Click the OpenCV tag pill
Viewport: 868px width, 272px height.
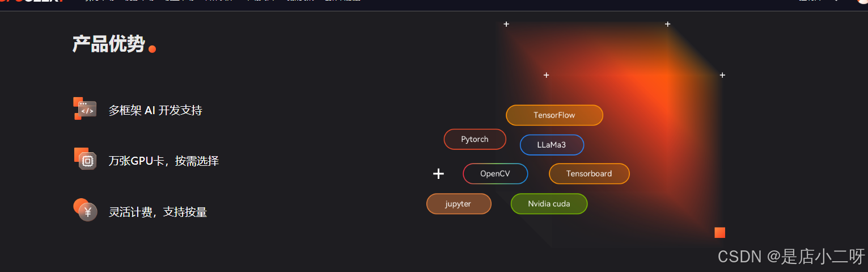[x=495, y=174]
